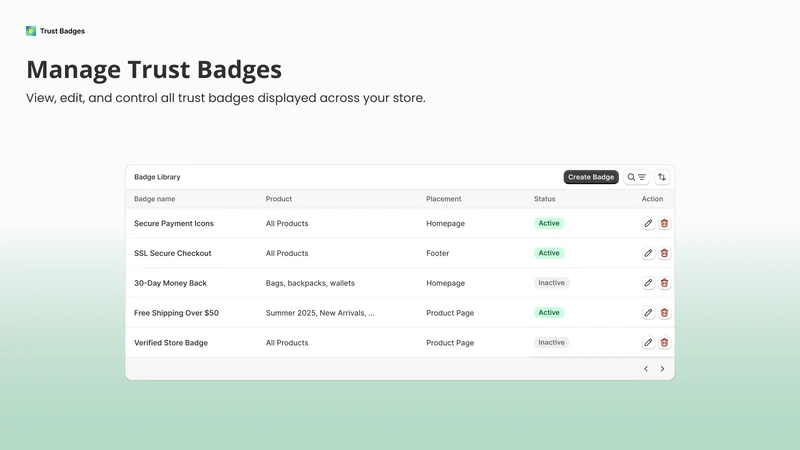Click the Product column header
The width and height of the screenshot is (800, 450).
pos(279,199)
